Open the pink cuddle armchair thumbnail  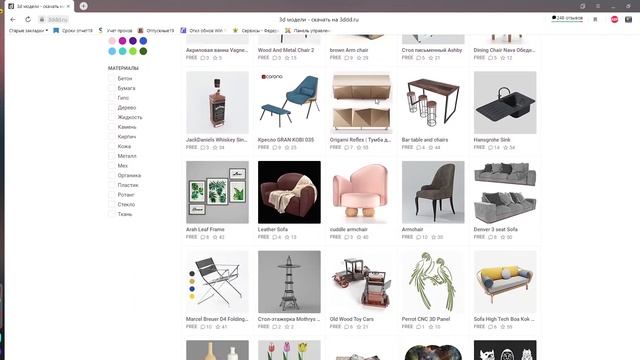coord(361,192)
